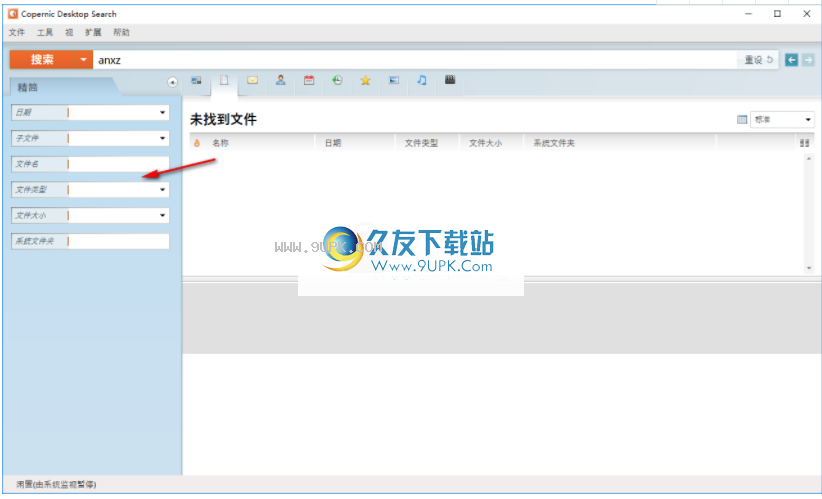Open the Pictures category icon
Image resolution: width=822 pixels, height=499 pixels.
pyautogui.click(x=394, y=80)
